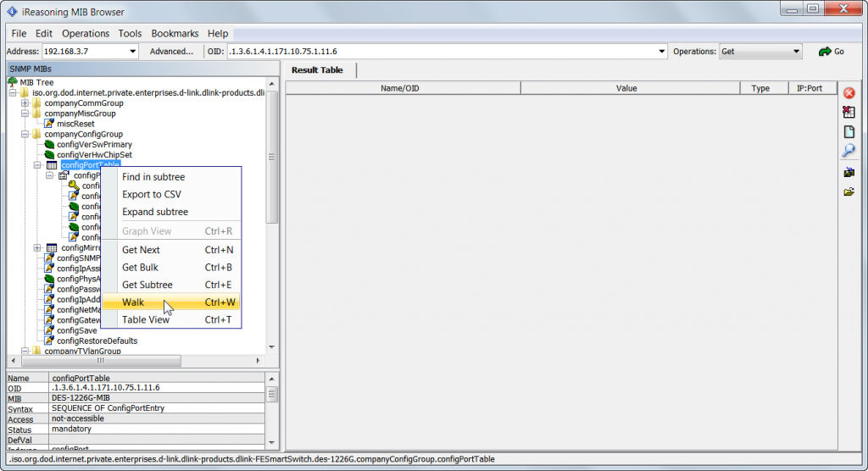Click the Advanced... button
Viewport: 868px width, 471px height.
171,52
